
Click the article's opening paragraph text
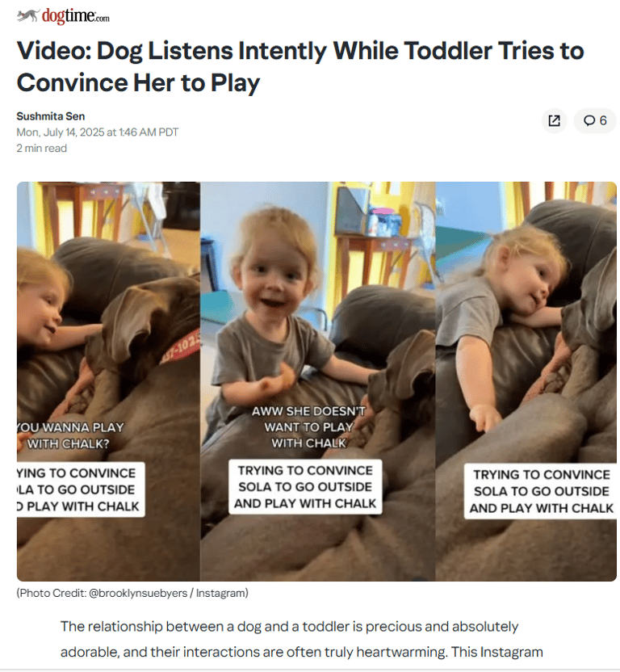point(301,639)
